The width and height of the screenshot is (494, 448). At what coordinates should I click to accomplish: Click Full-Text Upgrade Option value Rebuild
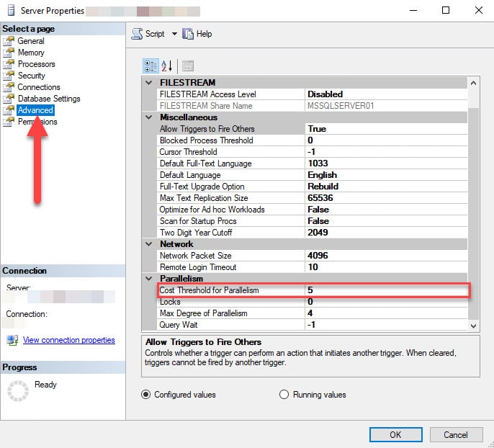click(x=386, y=187)
